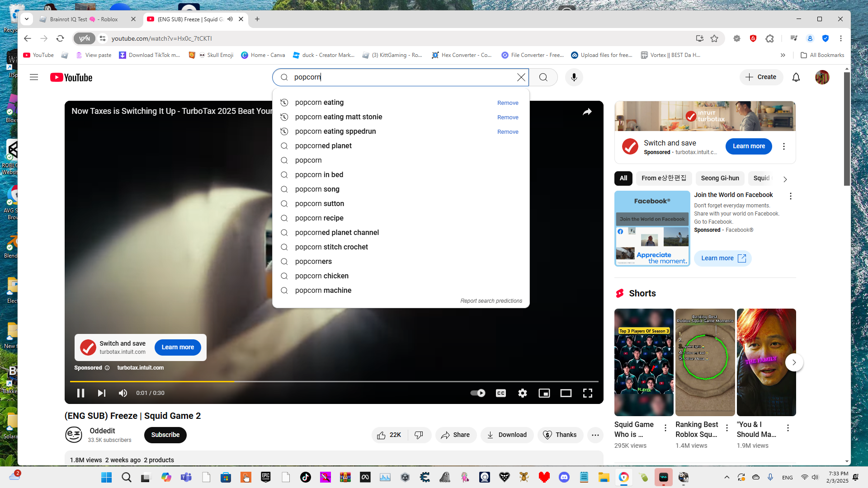Select the All filter chip
Screen dimensions: 868x488
click(623, 178)
